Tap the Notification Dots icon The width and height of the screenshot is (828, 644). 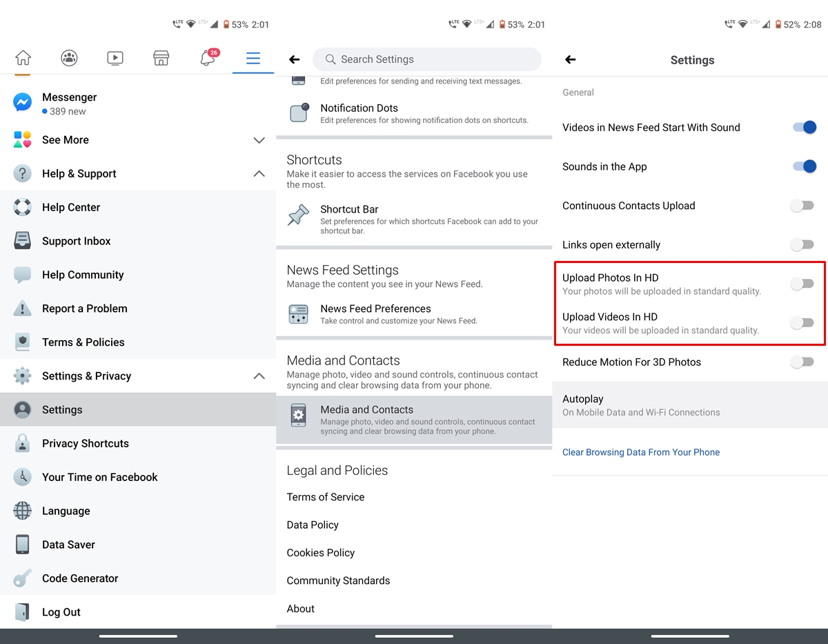(x=299, y=113)
